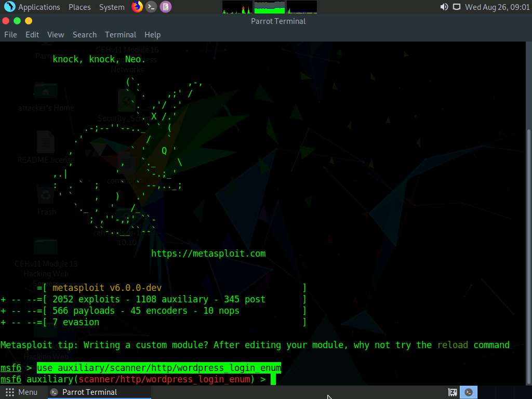532x399 pixels.
Task: Open the text editor icon on the panel
Action: [x=165, y=7]
